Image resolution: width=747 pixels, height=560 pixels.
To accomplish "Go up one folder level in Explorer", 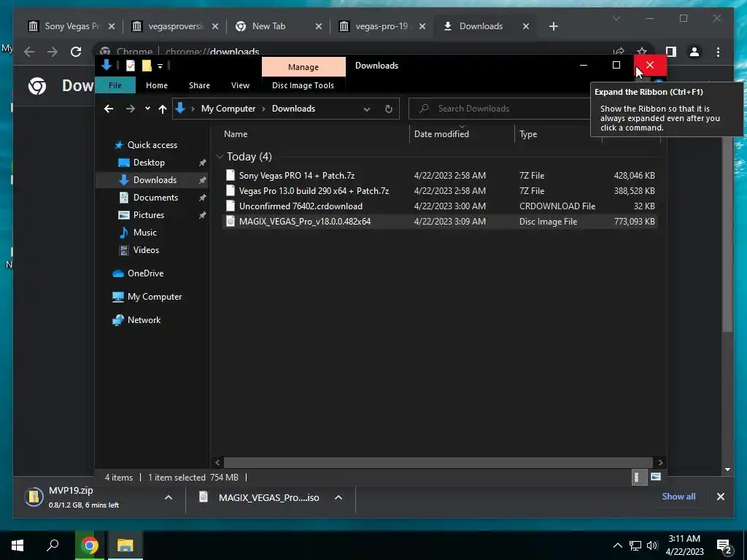I will (163, 109).
